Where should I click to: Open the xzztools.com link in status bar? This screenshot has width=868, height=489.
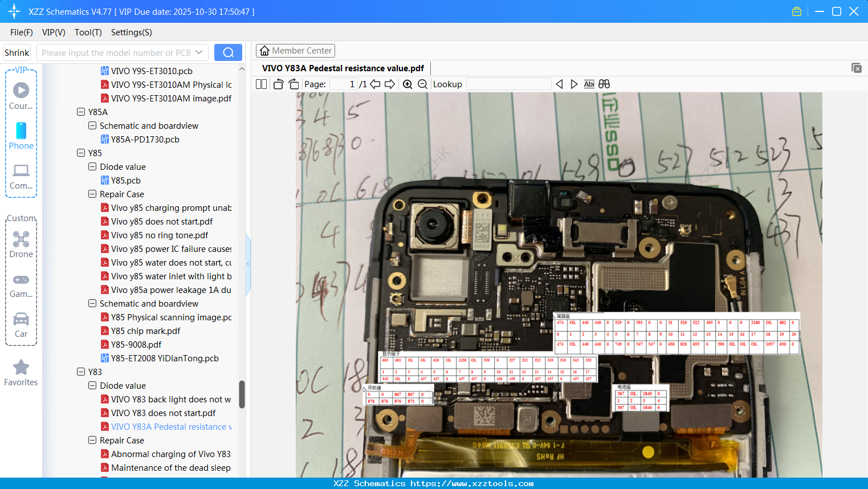coord(472,483)
